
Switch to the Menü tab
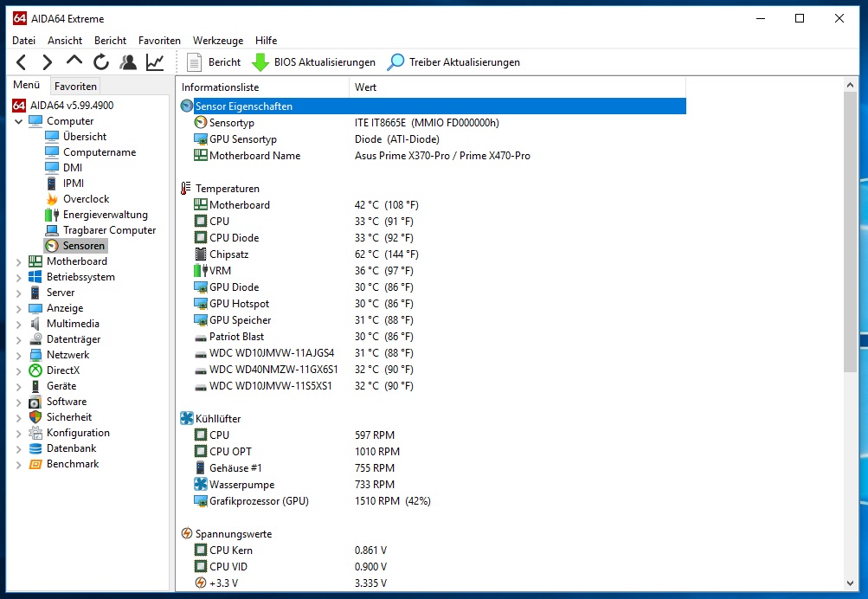coord(27,85)
